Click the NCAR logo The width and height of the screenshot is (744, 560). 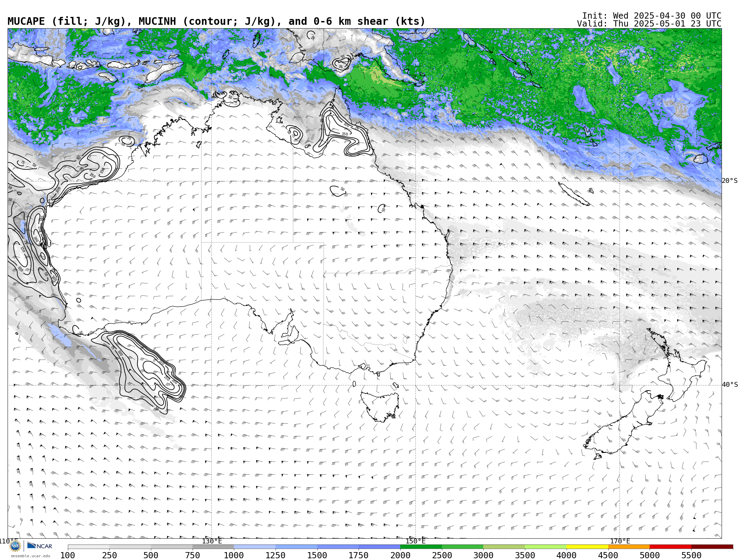(x=40, y=546)
